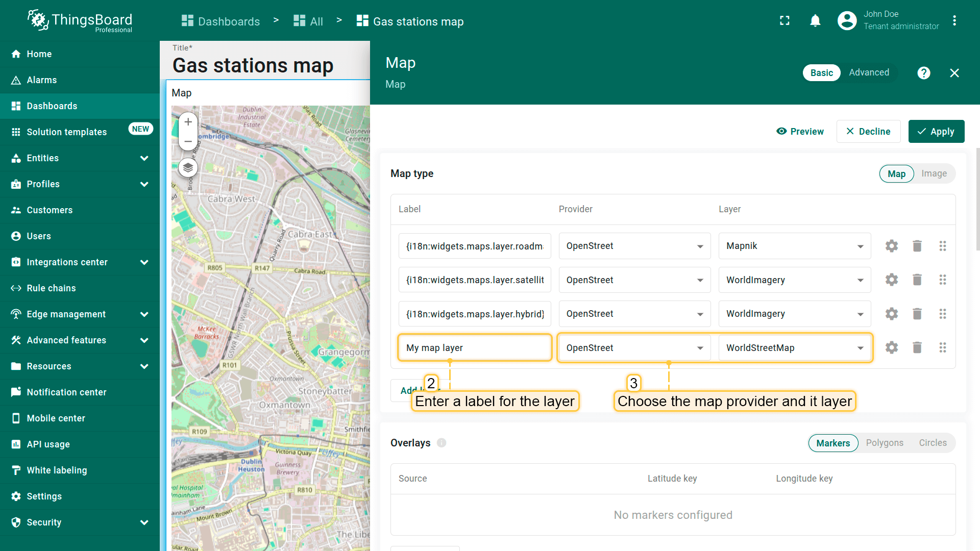
Task: Go to Dashboards breadcrumb
Action: pyautogui.click(x=221, y=21)
